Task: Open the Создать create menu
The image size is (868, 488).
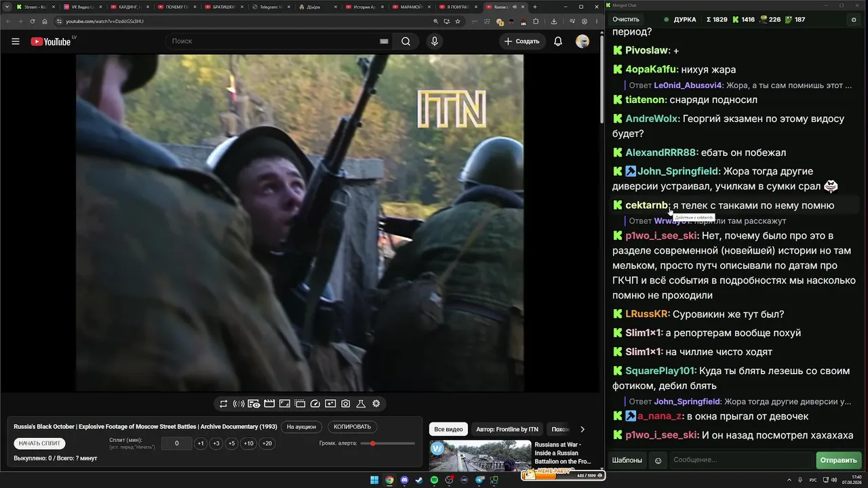Action: point(521,41)
